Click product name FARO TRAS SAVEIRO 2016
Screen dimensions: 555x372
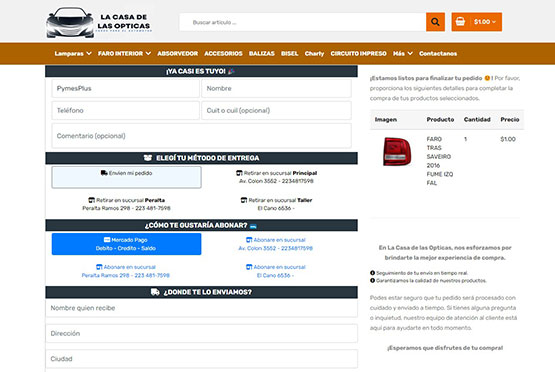point(439,161)
